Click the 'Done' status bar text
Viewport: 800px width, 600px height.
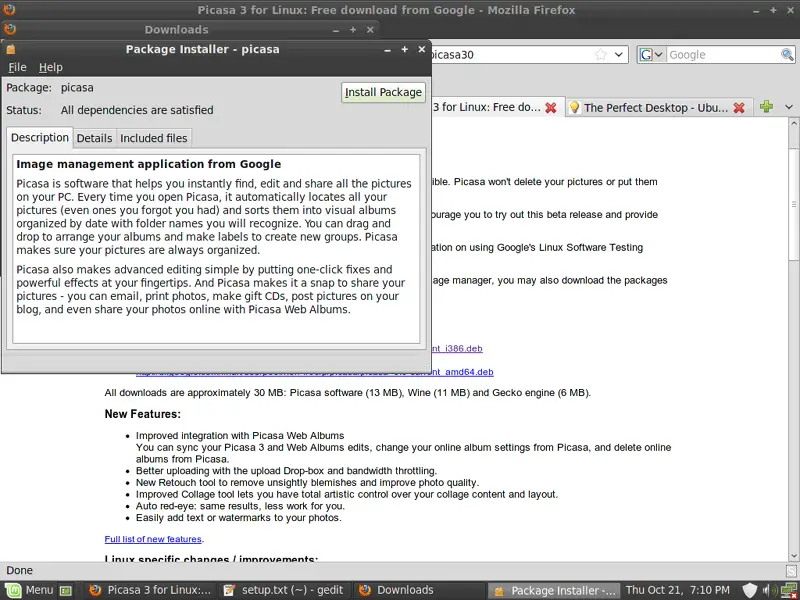point(19,570)
